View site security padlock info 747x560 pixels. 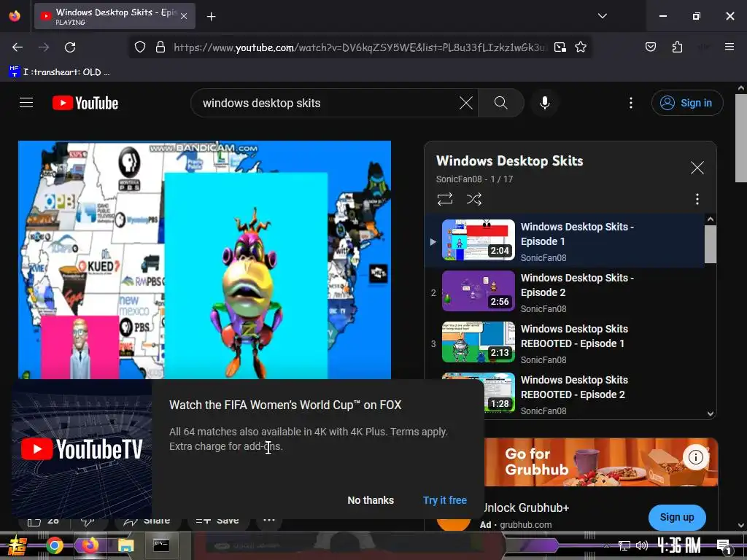click(x=160, y=47)
